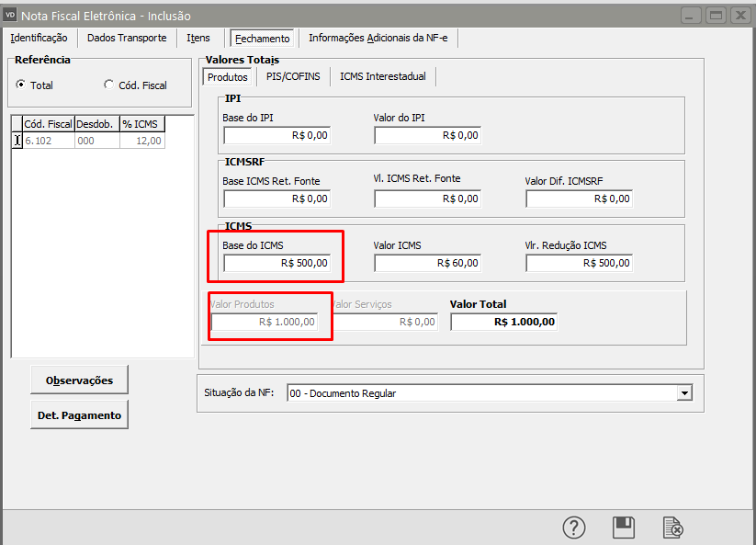756x545 pixels.
Task: Click the Valor ICMS input field
Action: coord(427,263)
